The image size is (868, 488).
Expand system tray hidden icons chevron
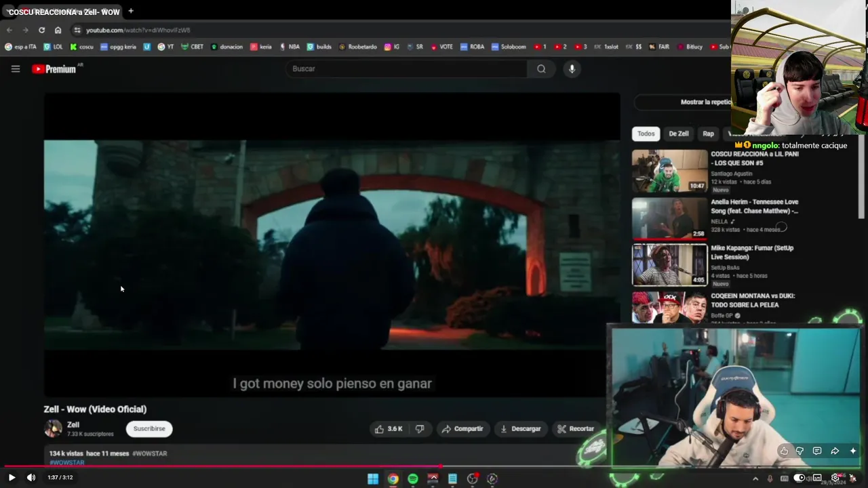coord(755,479)
